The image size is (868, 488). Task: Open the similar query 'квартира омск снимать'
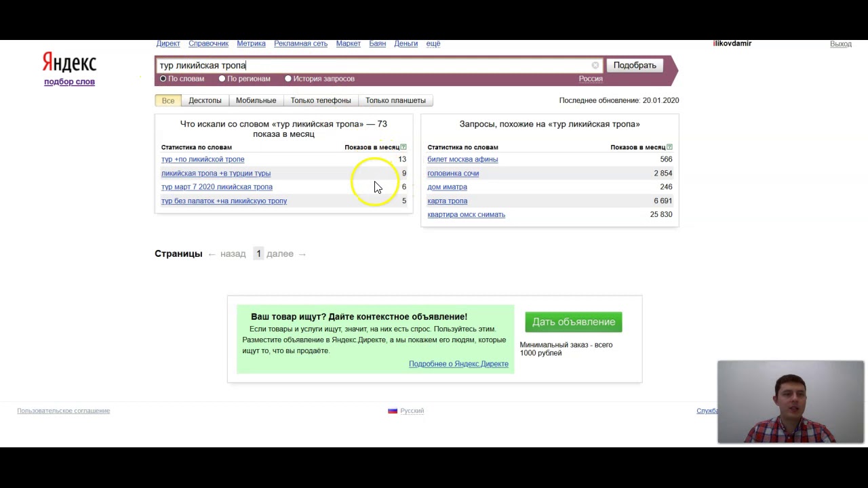466,215
